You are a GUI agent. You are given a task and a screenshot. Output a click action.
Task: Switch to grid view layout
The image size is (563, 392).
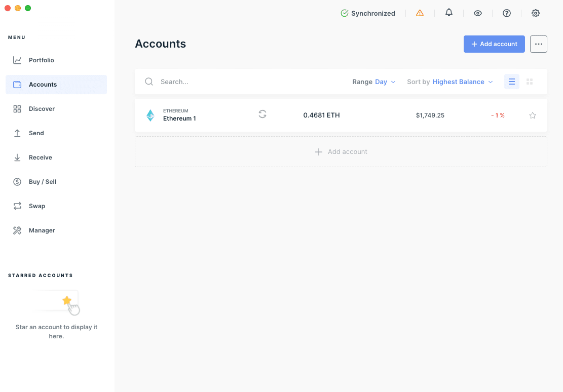pos(530,82)
